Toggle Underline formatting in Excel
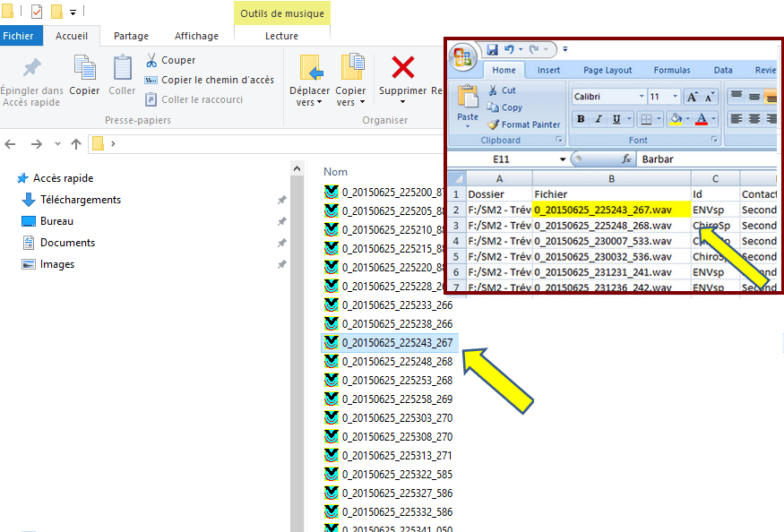The height and width of the screenshot is (532, 784). pos(616,119)
